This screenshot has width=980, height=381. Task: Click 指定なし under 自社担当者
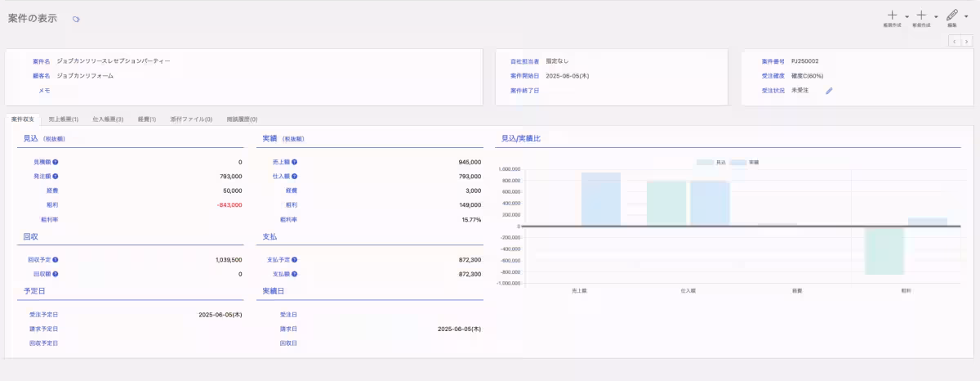[558, 61]
